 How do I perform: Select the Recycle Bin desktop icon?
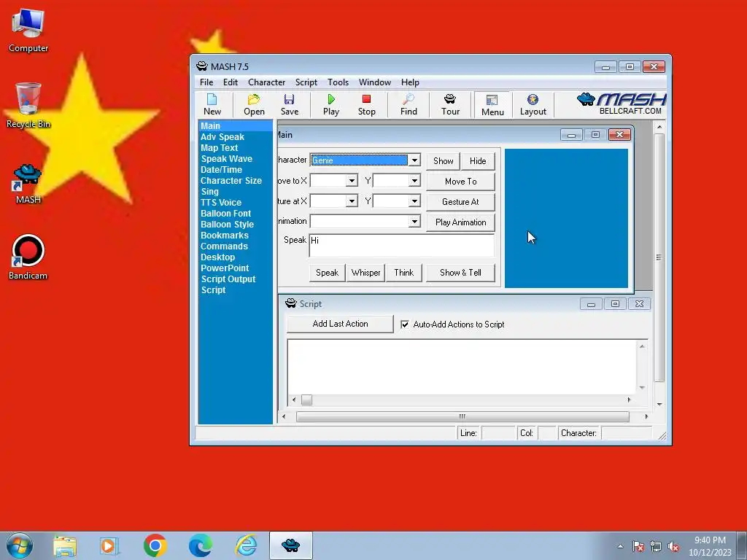pos(28,105)
